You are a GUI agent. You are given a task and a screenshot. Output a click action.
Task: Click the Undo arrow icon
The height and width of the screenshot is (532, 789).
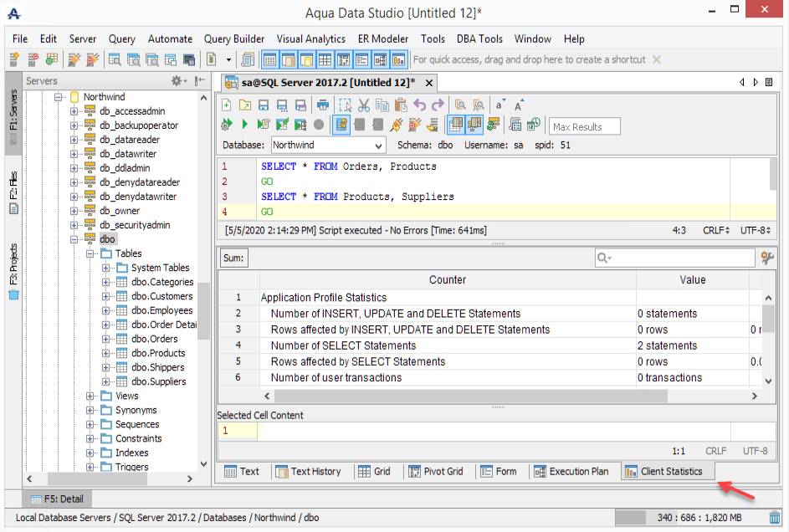419,105
